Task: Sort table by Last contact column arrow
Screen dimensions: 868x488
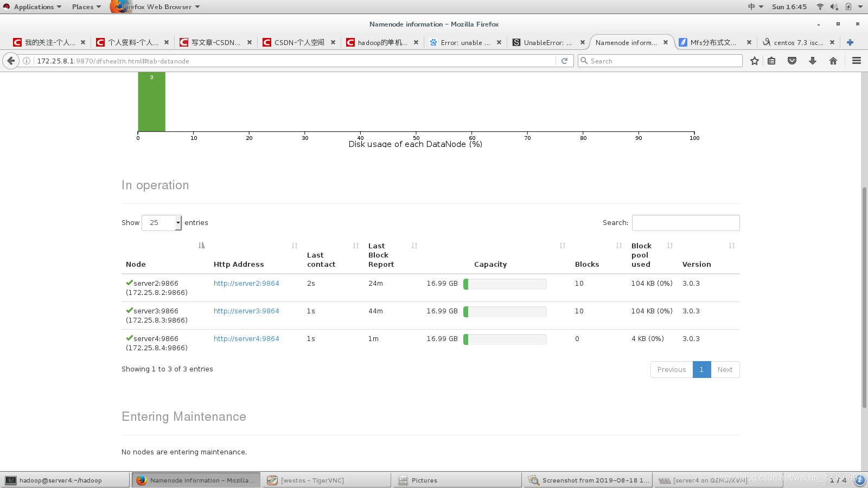Action: click(356, 246)
